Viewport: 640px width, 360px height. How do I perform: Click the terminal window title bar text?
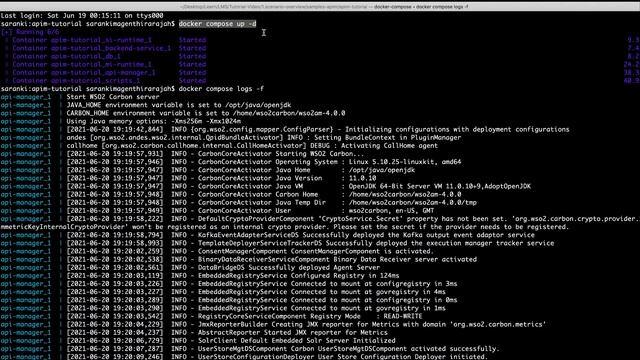point(325,6)
